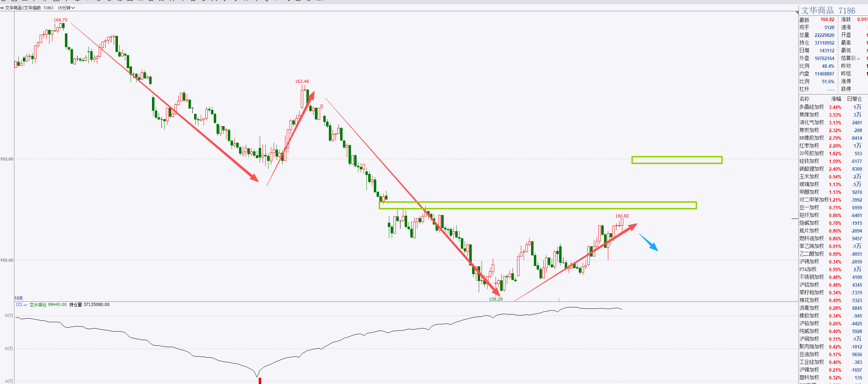Select the upper small green rectangle
Image resolution: width=868 pixels, height=384 pixels.
677,157
